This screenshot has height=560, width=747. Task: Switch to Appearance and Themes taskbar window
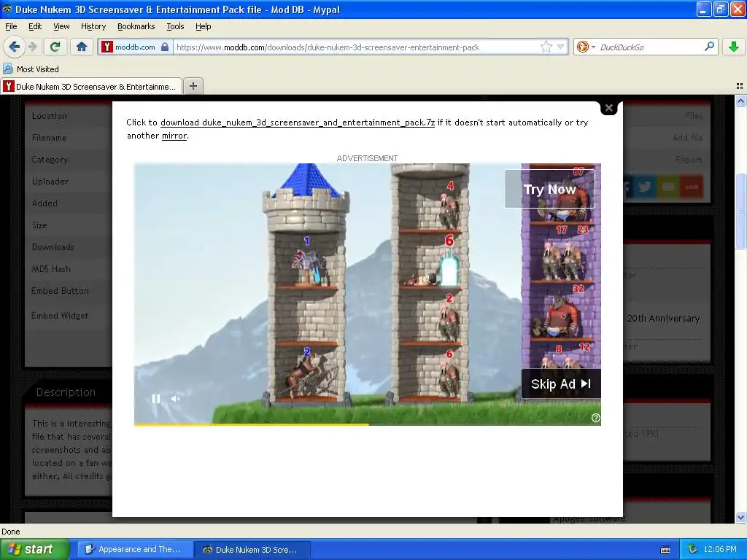(133, 549)
